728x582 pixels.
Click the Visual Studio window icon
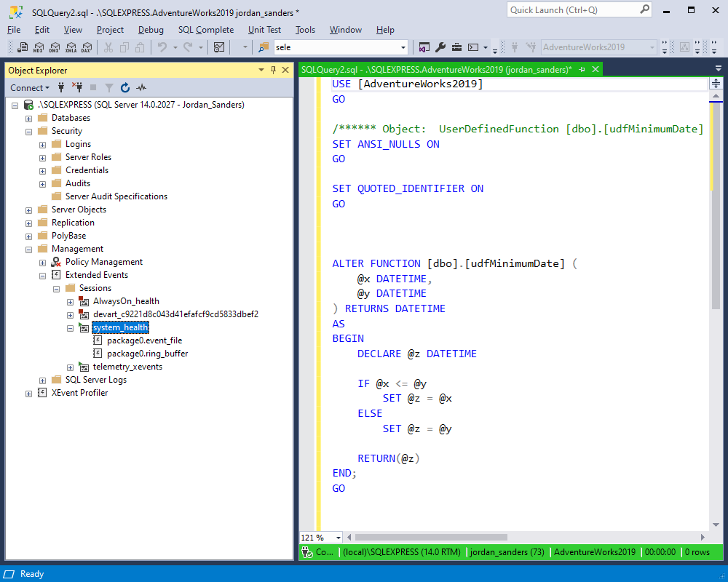click(x=424, y=47)
